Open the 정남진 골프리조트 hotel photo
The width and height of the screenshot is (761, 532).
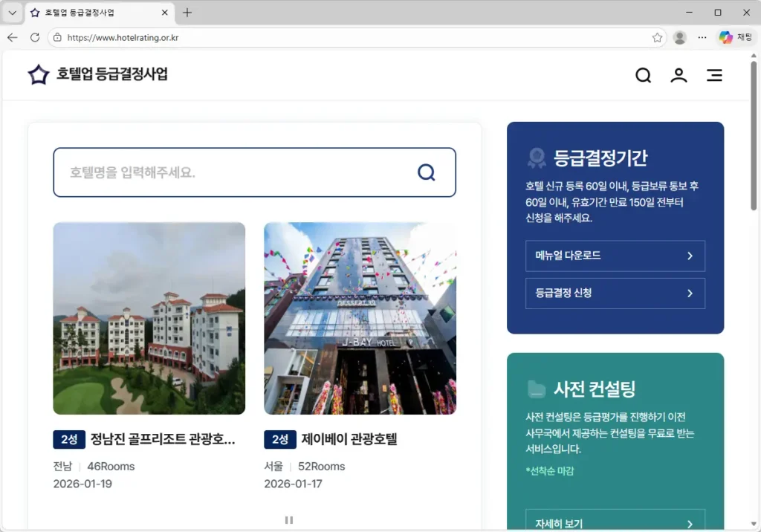(x=149, y=318)
